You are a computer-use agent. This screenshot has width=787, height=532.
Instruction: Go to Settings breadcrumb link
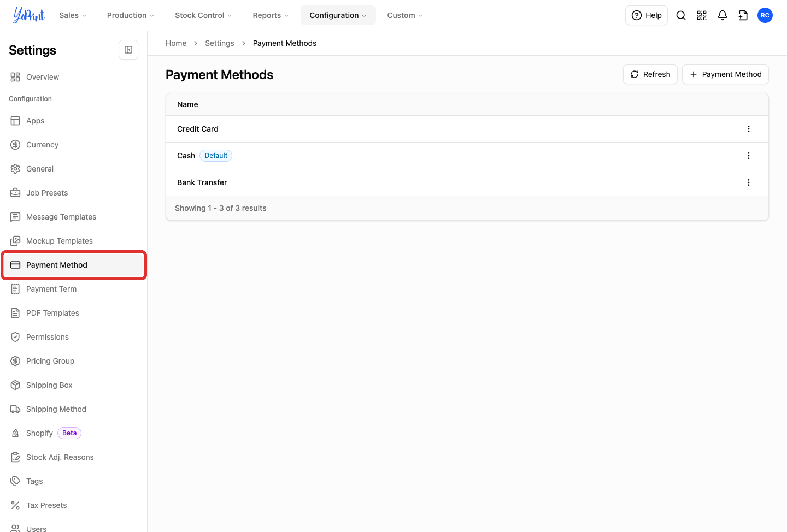coord(220,43)
